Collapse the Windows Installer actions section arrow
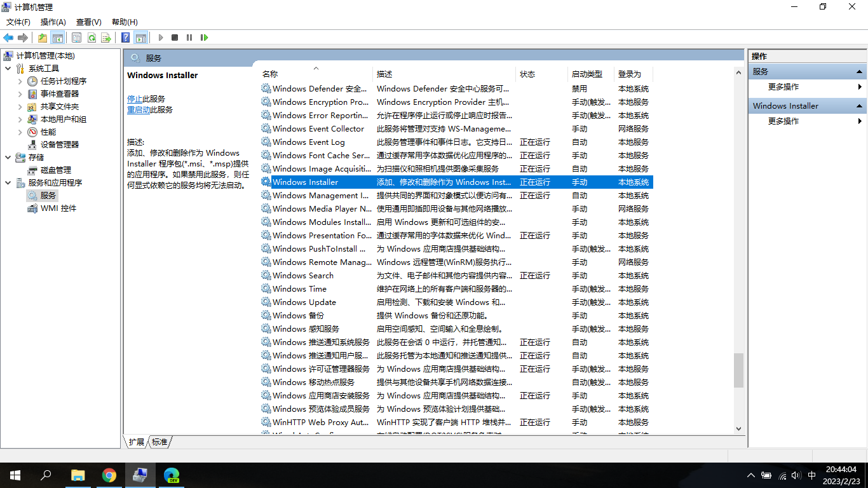The height and width of the screenshot is (488, 868). click(x=860, y=106)
